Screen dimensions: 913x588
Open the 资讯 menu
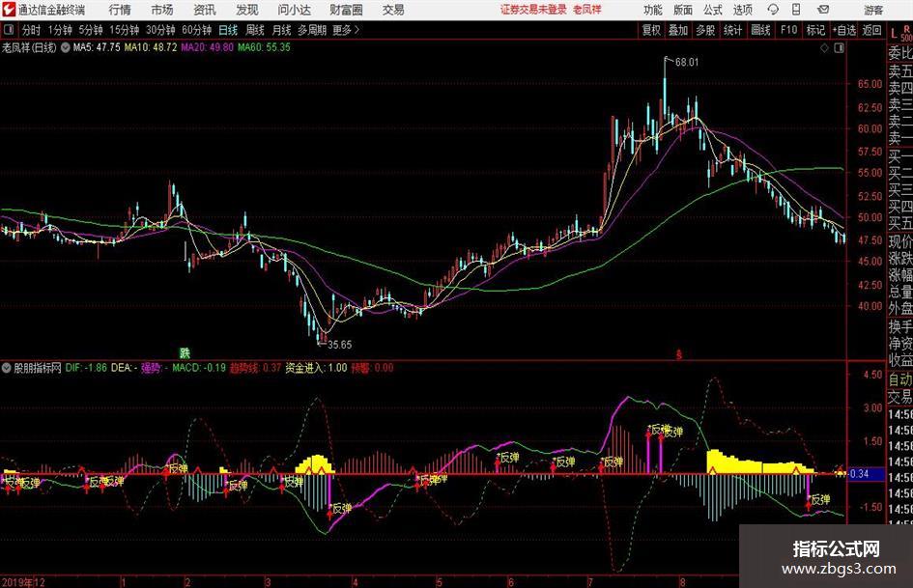click(205, 10)
